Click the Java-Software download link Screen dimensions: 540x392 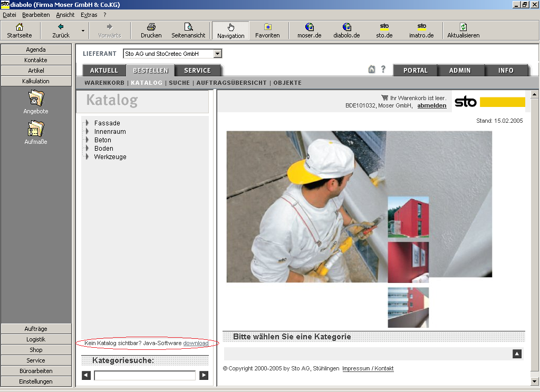pyautogui.click(x=196, y=343)
